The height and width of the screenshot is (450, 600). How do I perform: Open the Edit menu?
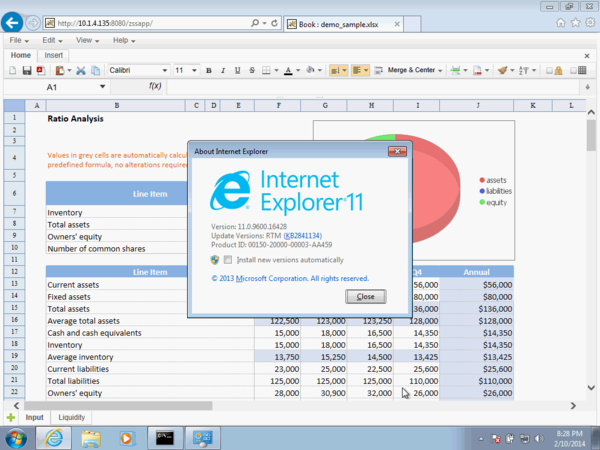pos(52,40)
